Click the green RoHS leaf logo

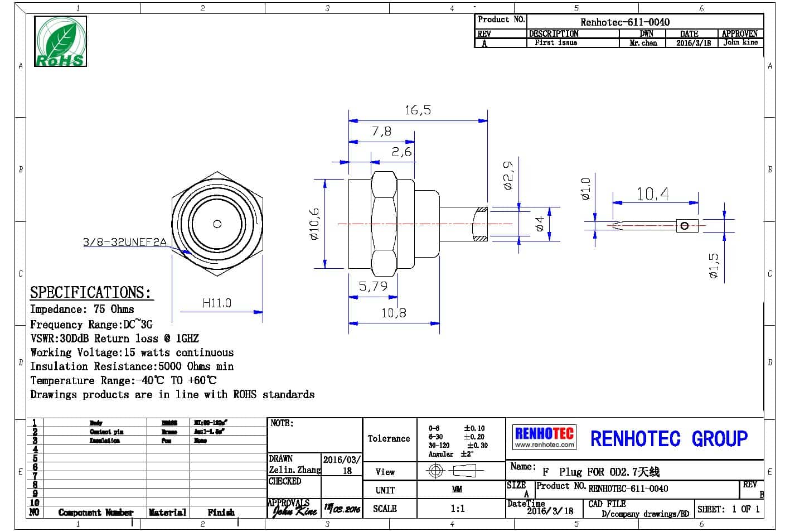point(61,42)
